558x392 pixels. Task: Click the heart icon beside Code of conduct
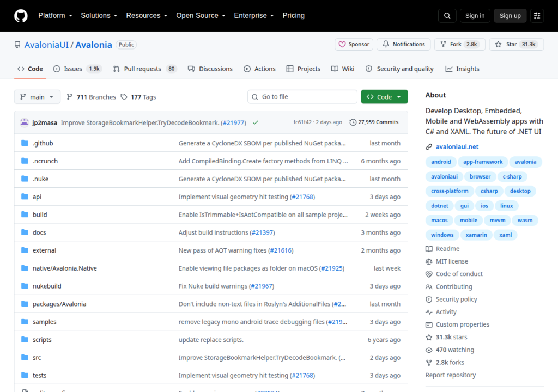tap(429, 274)
